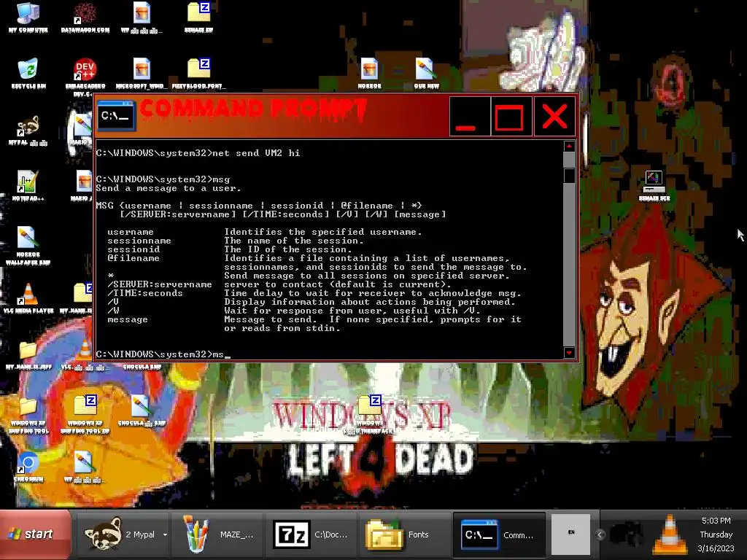Image resolution: width=747 pixels, height=560 pixels.
Task: Open the Recycle Bin icon
Action: (x=28, y=73)
